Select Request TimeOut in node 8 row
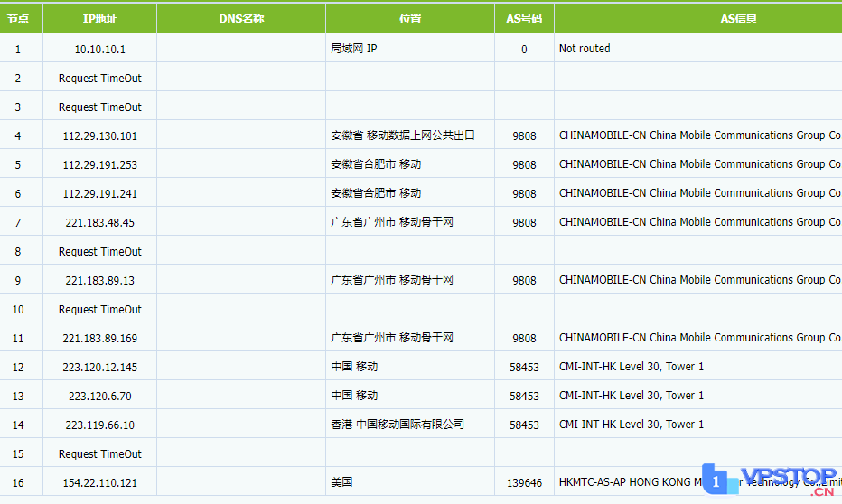The image size is (842, 504). point(100,252)
